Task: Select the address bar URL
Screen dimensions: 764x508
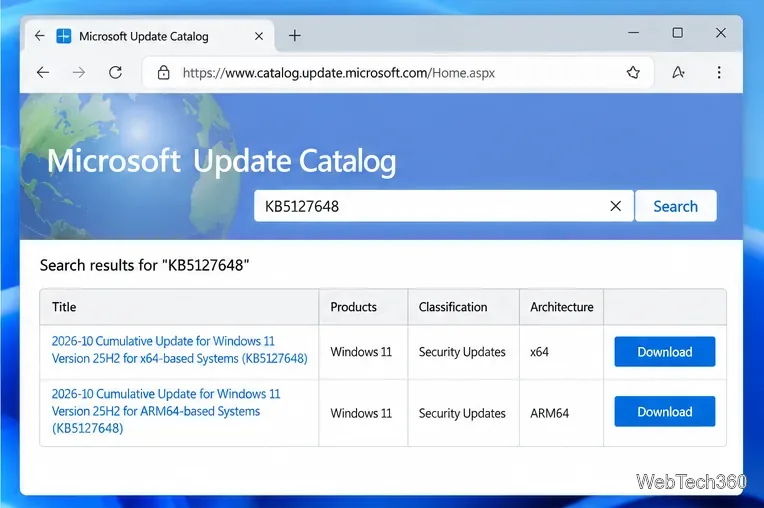Action: point(339,73)
